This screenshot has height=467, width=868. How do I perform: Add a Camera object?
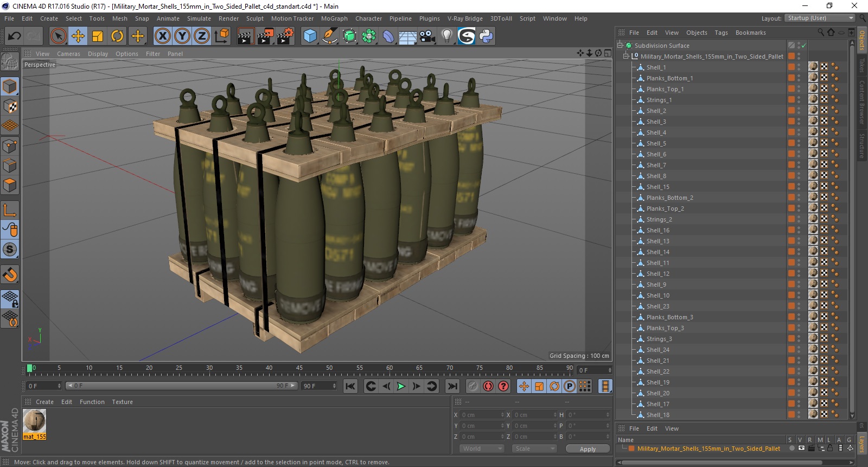click(x=427, y=36)
